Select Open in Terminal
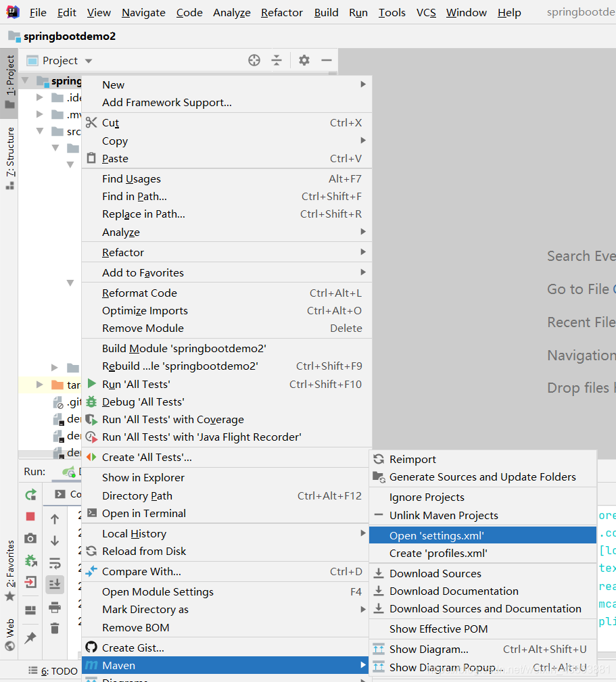The width and height of the screenshot is (616, 682). click(225, 513)
